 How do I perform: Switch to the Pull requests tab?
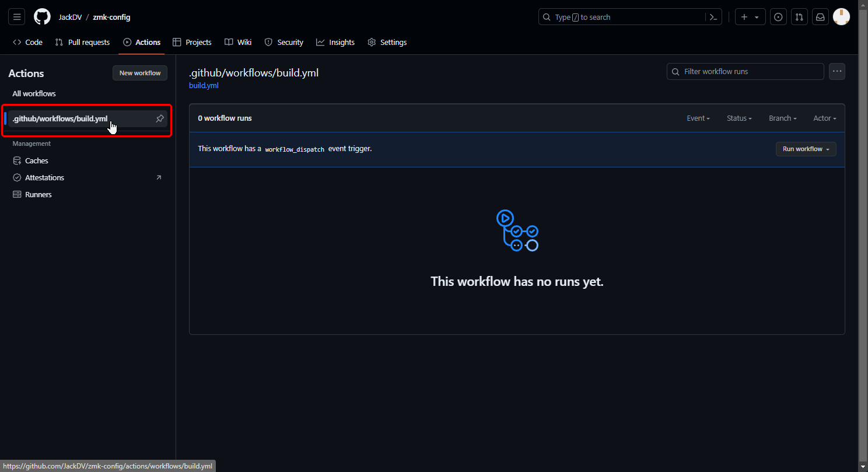[x=82, y=42]
